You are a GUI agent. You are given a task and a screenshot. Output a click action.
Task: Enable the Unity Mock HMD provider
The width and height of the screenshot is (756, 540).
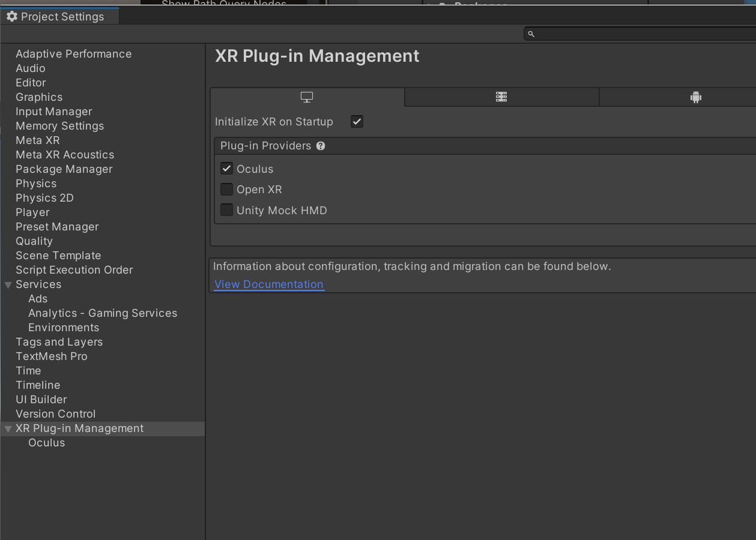pyautogui.click(x=226, y=210)
